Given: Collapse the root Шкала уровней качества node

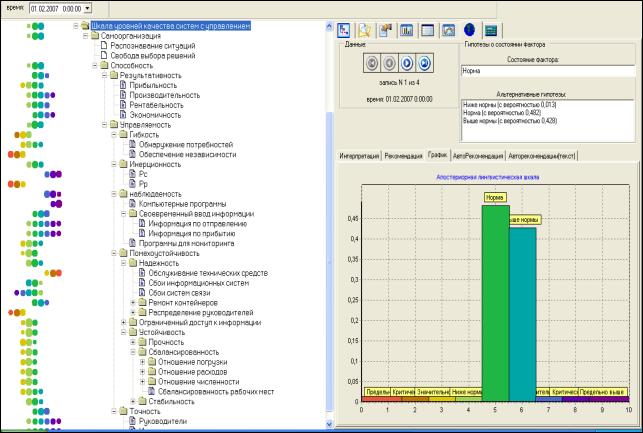Looking at the screenshot, I should [x=76, y=26].
